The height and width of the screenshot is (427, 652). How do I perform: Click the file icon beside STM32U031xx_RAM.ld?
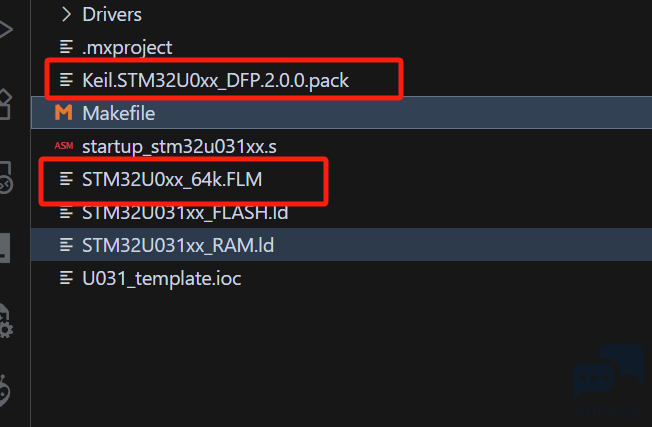[x=66, y=245]
